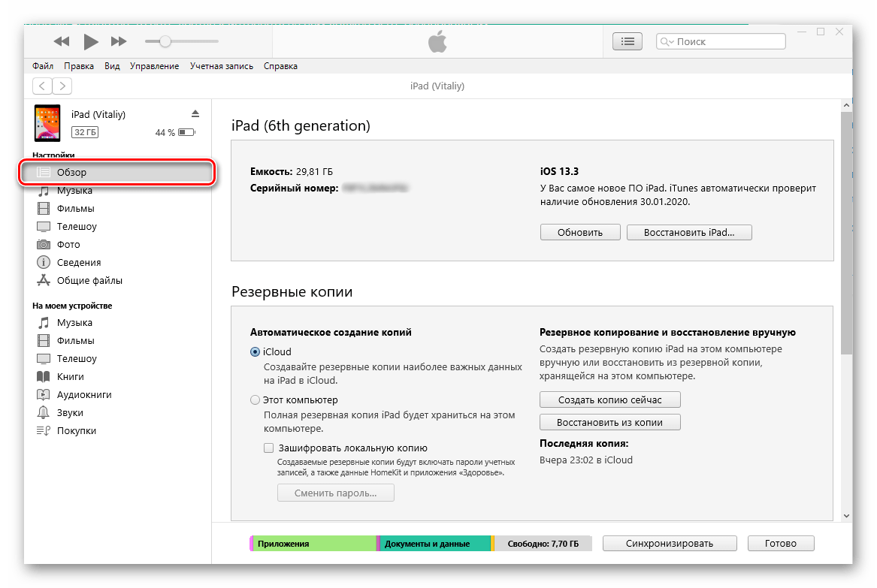This screenshot has width=877, height=588.
Task: Click the Синхронизировать button
Action: (670, 543)
